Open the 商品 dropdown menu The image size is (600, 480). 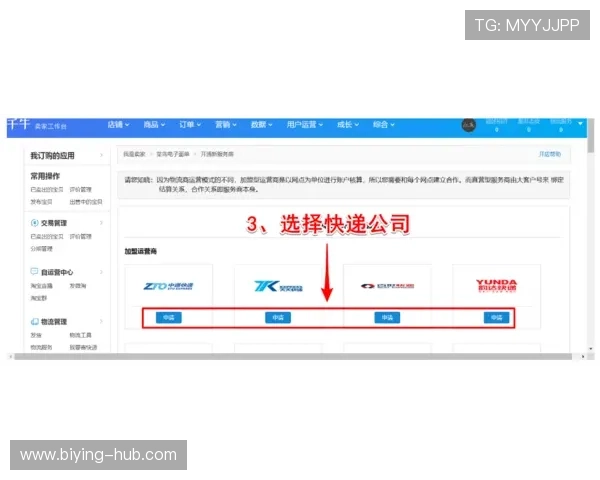(x=154, y=124)
